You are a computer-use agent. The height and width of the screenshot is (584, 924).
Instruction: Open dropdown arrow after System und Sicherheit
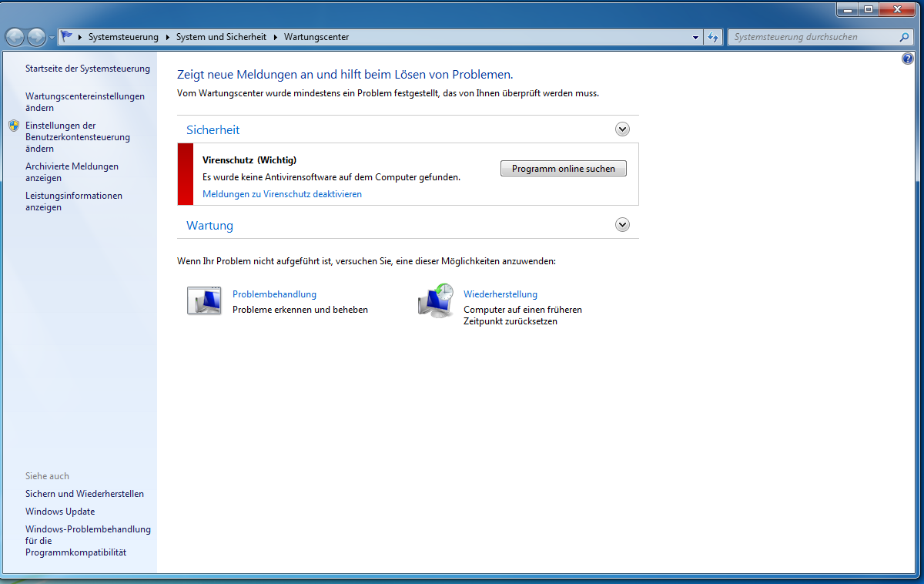coord(275,37)
